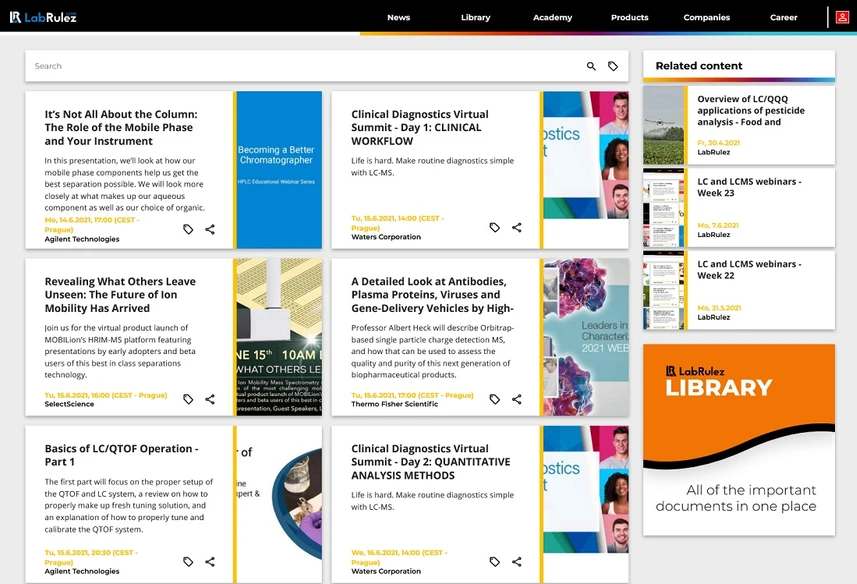Click date We, 16.6.2021, 14:00 (CEST - Prague)
857x584 pixels.
(400, 557)
